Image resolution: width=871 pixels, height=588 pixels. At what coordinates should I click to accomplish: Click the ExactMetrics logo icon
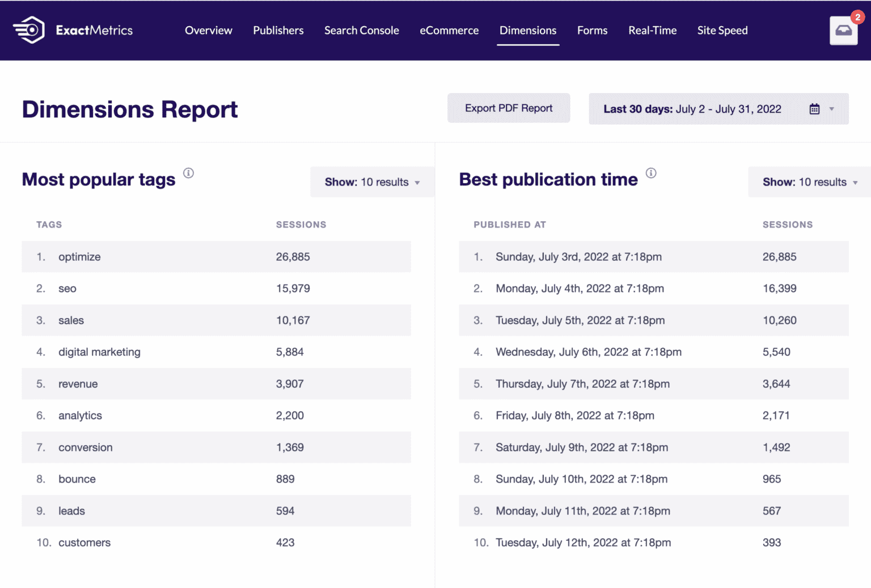pyautogui.click(x=29, y=30)
